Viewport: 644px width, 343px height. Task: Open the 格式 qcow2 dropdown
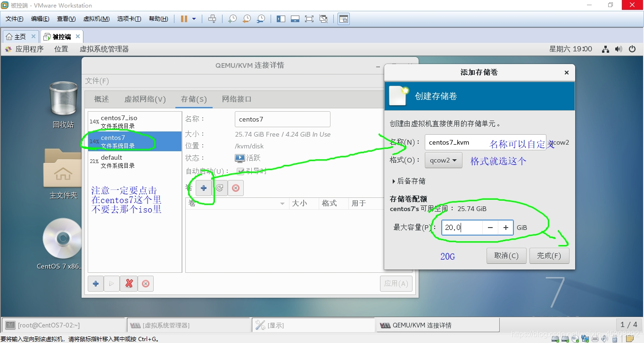coord(443,160)
